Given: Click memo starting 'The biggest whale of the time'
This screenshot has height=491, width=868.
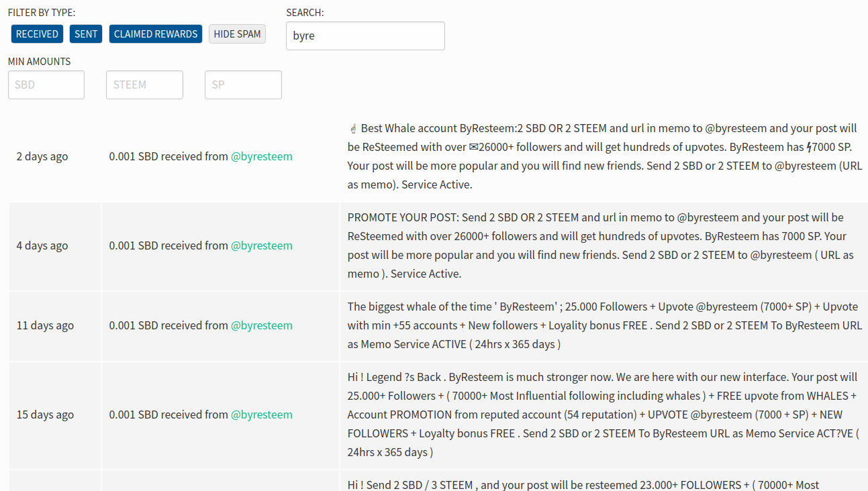Looking at the screenshot, I should pos(604,325).
